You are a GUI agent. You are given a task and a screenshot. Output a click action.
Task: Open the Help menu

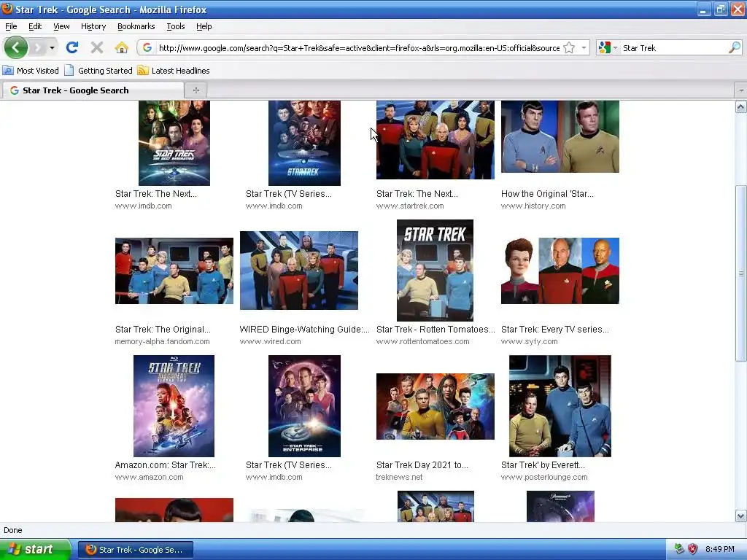click(204, 26)
